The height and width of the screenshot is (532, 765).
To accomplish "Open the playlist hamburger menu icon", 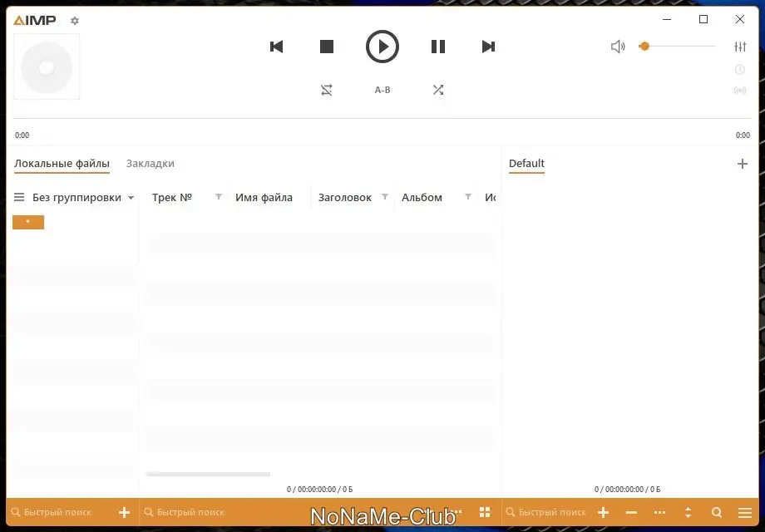I will pyautogui.click(x=745, y=513).
